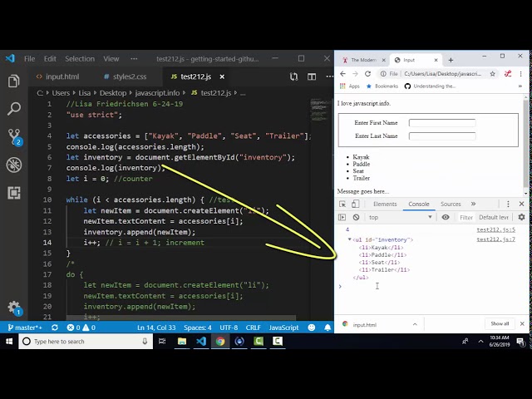Click the Windows search box
The height and width of the screenshot is (399, 532).
(x=86, y=342)
